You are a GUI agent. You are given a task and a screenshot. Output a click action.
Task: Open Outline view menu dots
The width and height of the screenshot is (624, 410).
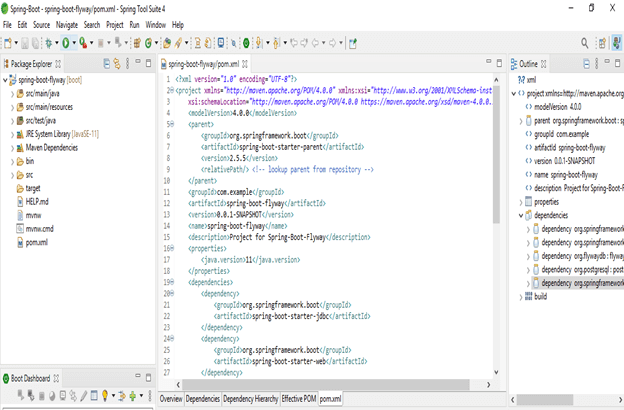pos(596,64)
